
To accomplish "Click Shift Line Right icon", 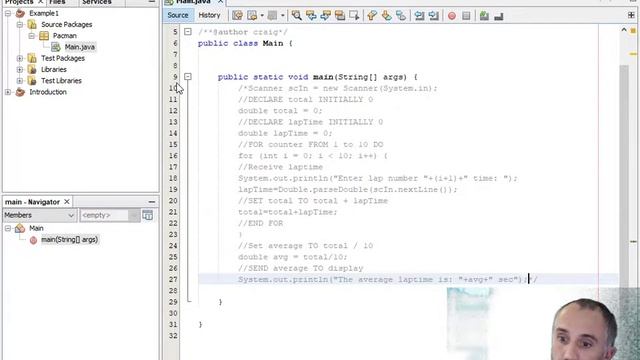I will (x=433, y=16).
